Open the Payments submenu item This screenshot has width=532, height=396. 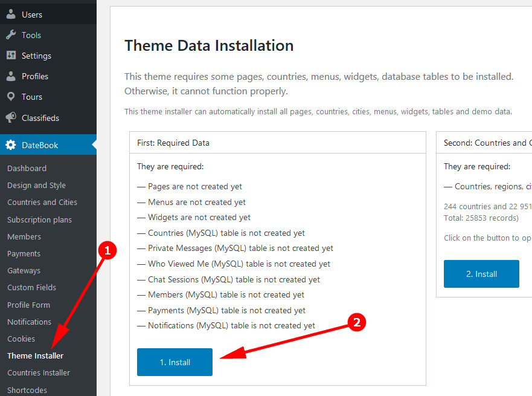point(24,253)
